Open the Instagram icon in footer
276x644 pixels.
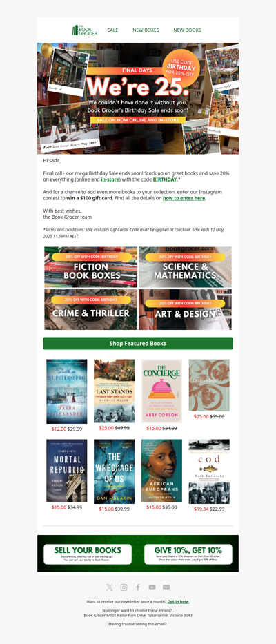124,587
